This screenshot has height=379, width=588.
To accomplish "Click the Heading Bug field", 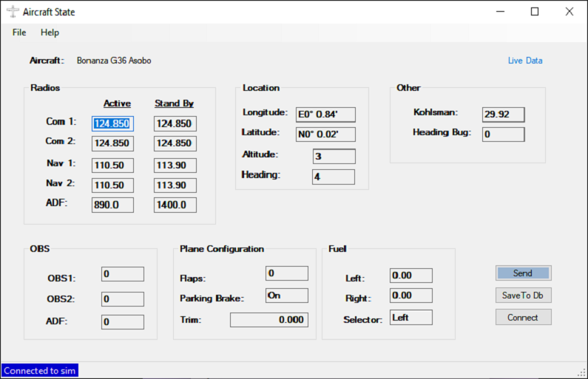I will 503,134.
